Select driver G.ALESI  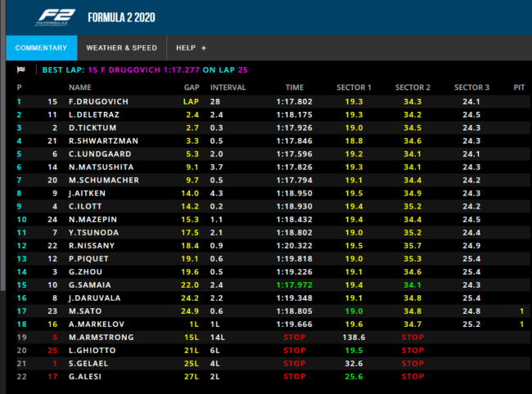pyautogui.click(x=85, y=377)
